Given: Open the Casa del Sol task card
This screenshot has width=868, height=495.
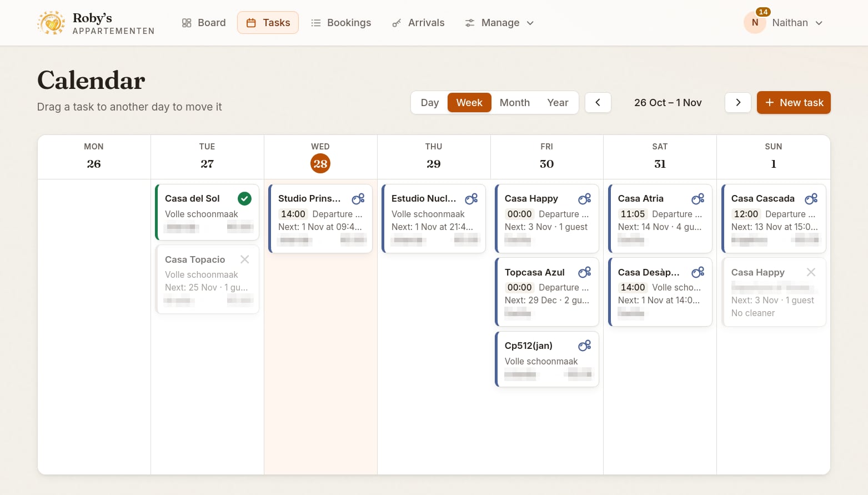Looking at the screenshot, I should pos(207,212).
